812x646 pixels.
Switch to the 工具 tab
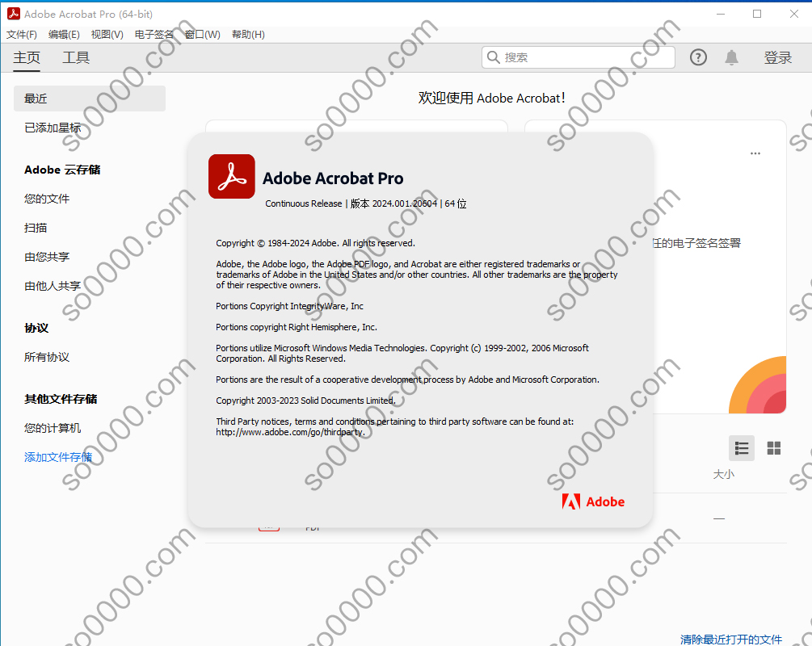point(76,57)
